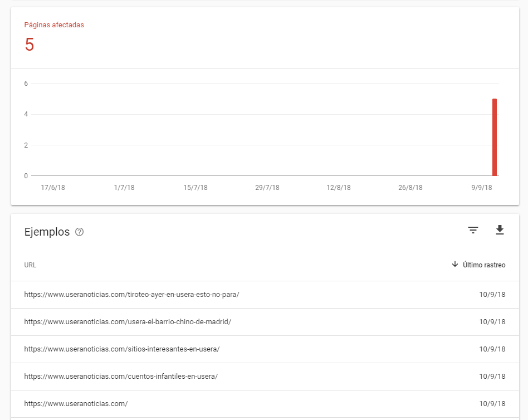Screen dimensions: 528x420
Task: Open the filter icon in Ejemplos
Action: [473, 230]
